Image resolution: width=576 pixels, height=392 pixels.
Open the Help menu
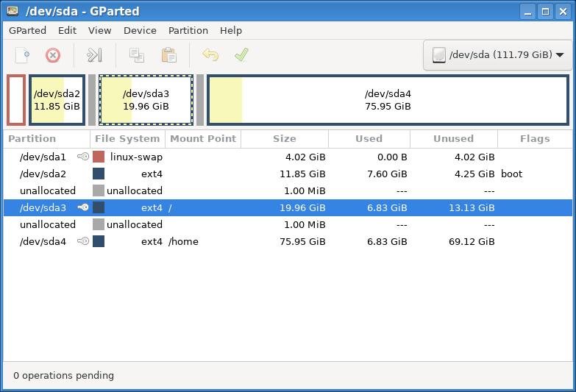click(231, 30)
